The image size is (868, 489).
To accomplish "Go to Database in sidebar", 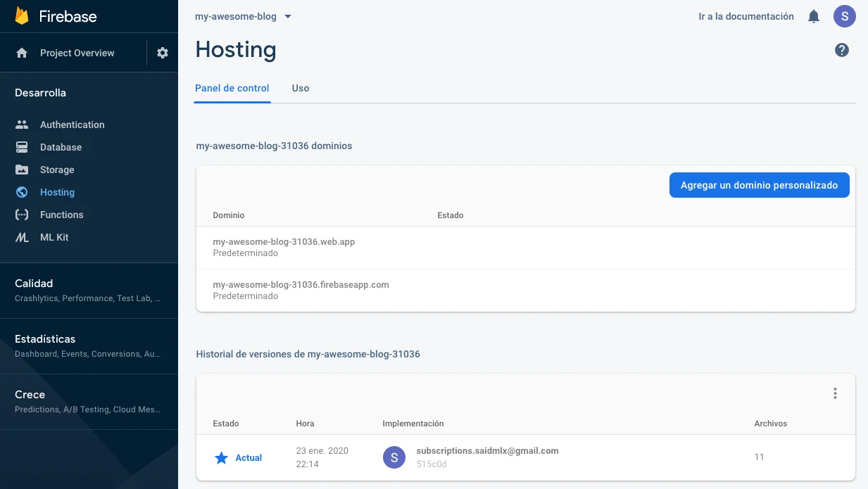I will [61, 147].
